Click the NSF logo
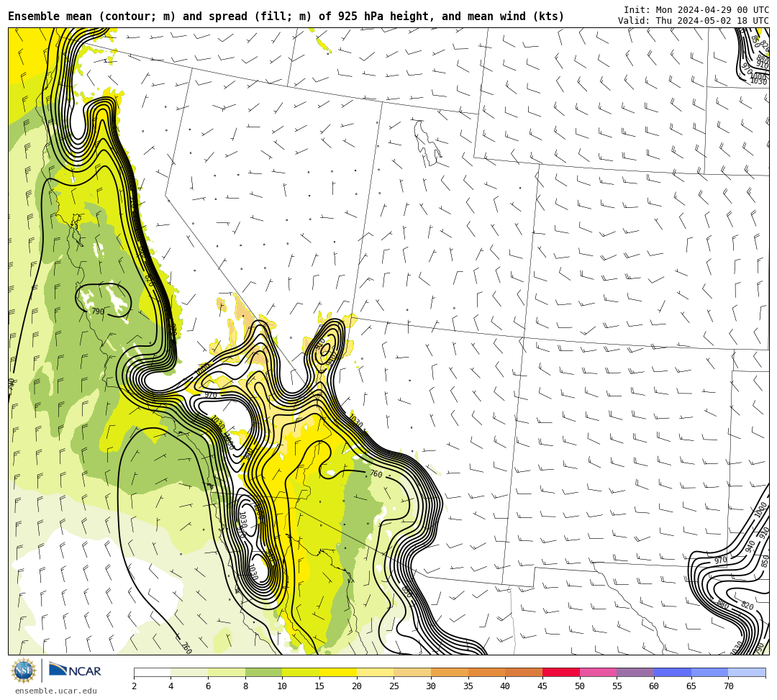This screenshot has width=777, height=700. (x=23, y=671)
